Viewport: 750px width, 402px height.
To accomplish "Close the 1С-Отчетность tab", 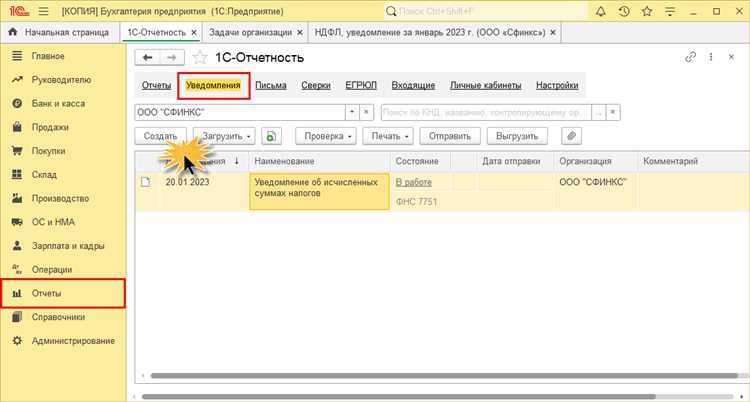I will click(x=194, y=32).
